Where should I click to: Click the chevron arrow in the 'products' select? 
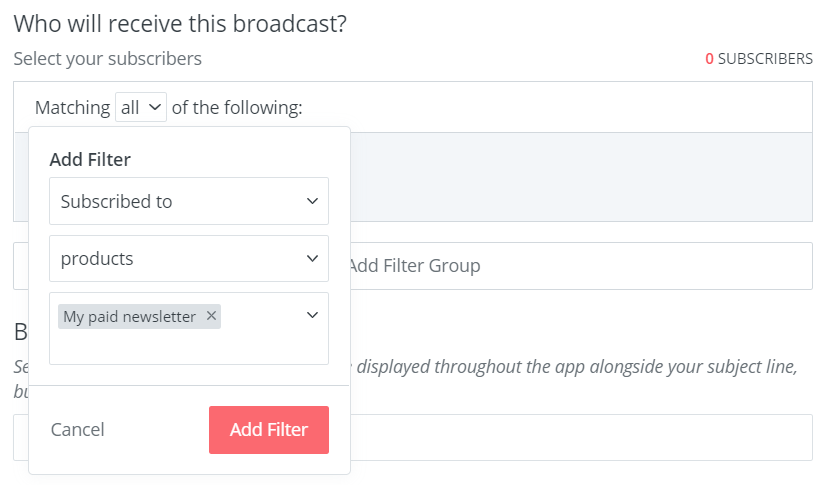[312, 258]
